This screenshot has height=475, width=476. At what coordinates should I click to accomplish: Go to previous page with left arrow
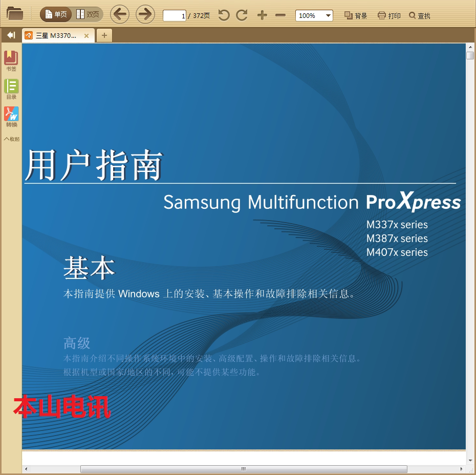coord(120,14)
